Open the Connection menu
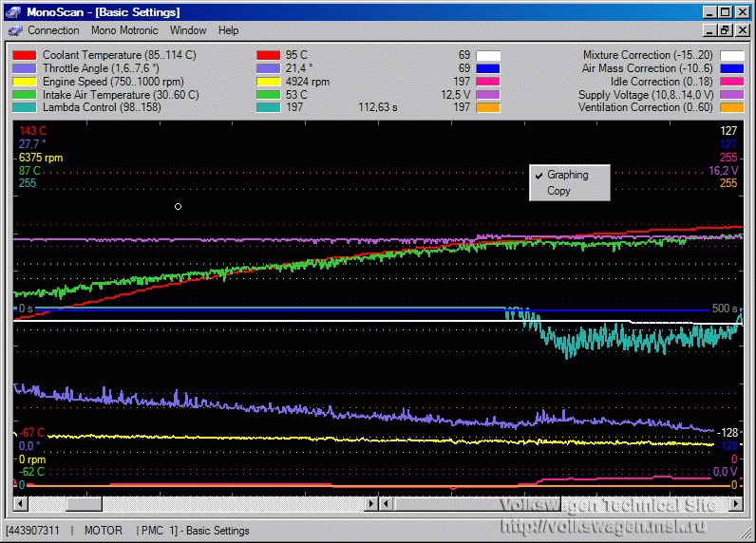This screenshot has width=756, height=543. point(53,30)
